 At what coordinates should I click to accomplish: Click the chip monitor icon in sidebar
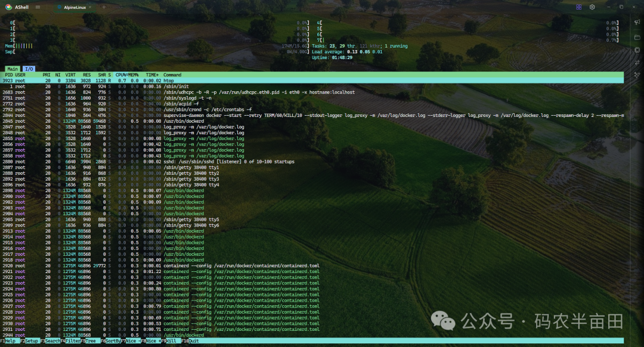pos(637,49)
